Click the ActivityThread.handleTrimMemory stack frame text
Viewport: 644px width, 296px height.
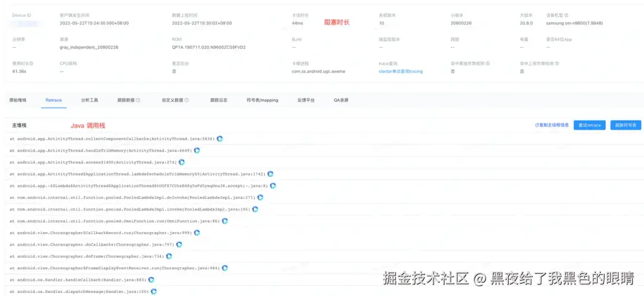click(101, 150)
